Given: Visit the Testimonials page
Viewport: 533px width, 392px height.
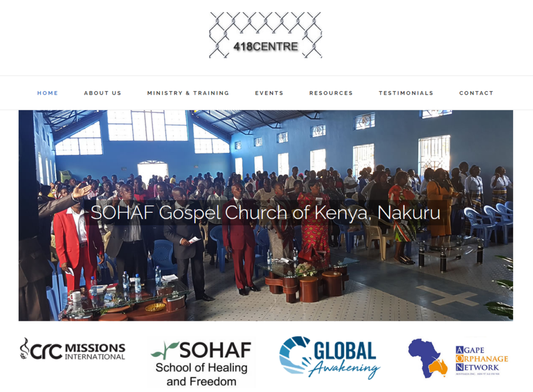Looking at the screenshot, I should point(406,93).
